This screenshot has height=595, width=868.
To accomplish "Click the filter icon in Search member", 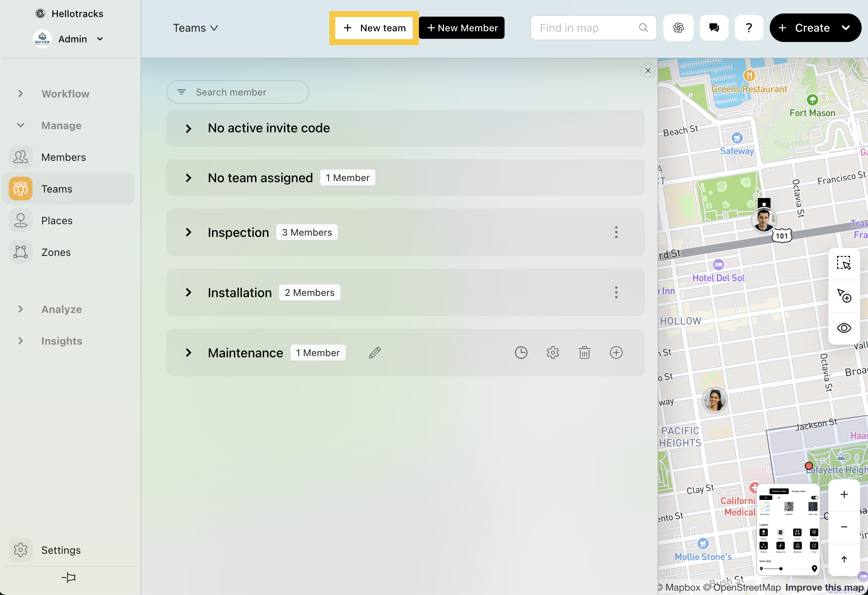I will click(182, 92).
